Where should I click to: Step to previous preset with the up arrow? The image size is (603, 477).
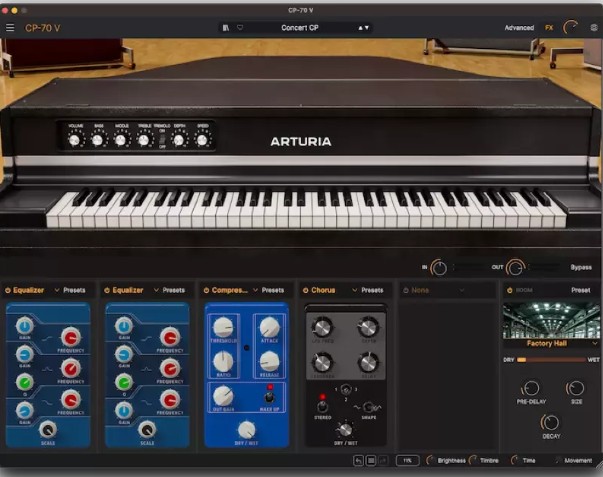(361, 28)
